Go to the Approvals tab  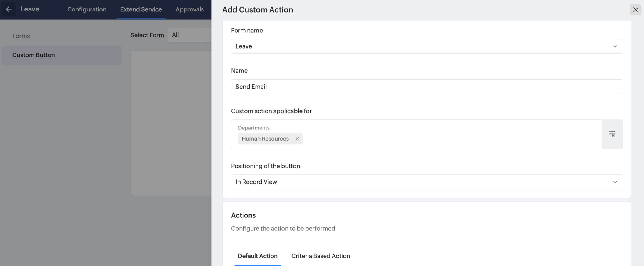point(190,9)
